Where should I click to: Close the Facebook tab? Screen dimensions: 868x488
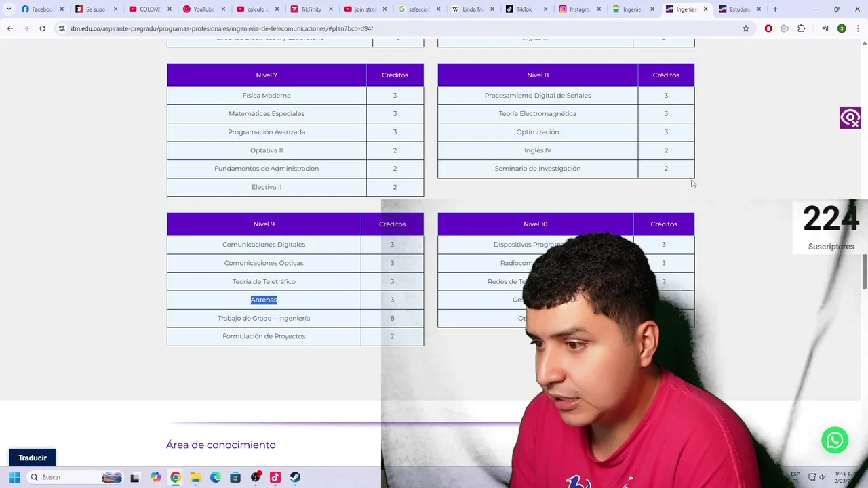pyautogui.click(x=62, y=9)
